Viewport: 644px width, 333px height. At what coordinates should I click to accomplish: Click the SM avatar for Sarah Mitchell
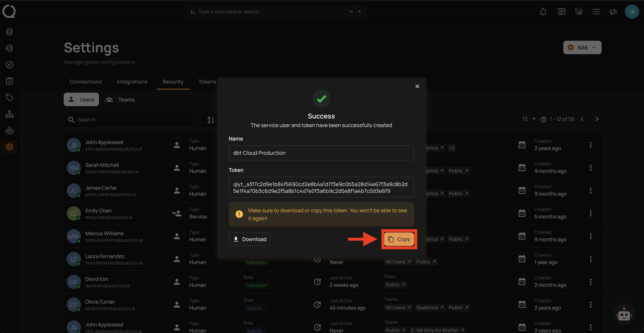tap(74, 168)
